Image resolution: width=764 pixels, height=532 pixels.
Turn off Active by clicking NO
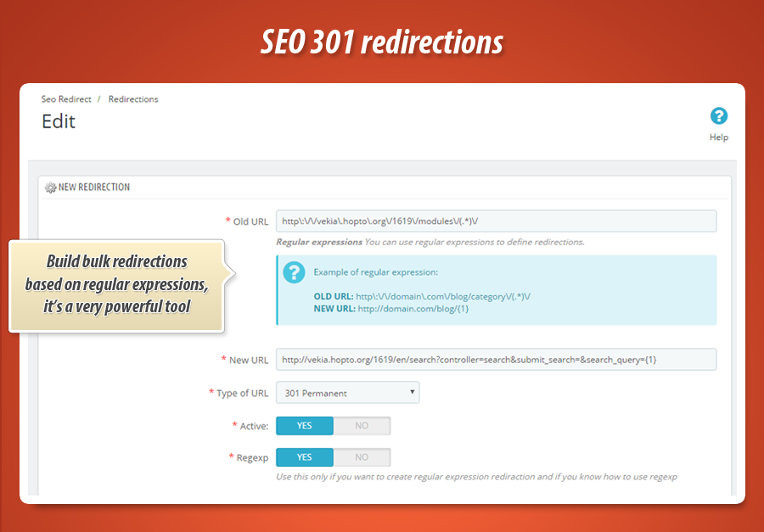click(361, 425)
